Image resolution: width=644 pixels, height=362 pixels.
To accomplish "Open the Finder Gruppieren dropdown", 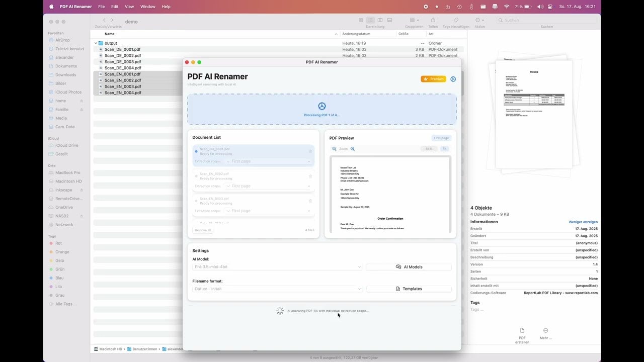I will pyautogui.click(x=414, y=20).
